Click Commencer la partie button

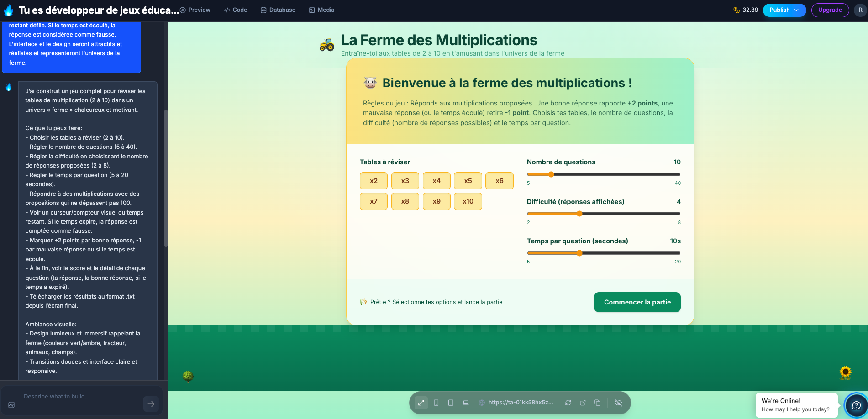637,302
